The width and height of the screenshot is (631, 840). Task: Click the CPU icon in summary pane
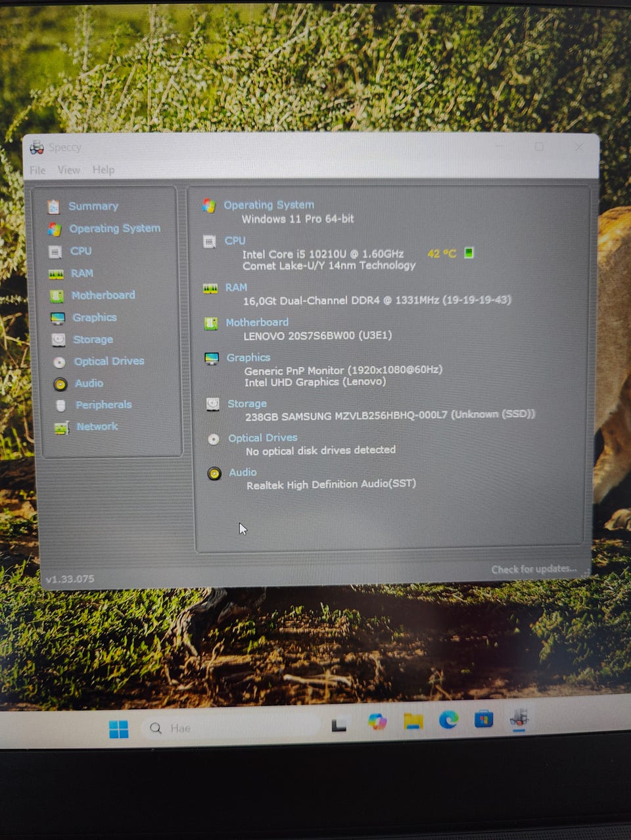pyautogui.click(x=209, y=242)
